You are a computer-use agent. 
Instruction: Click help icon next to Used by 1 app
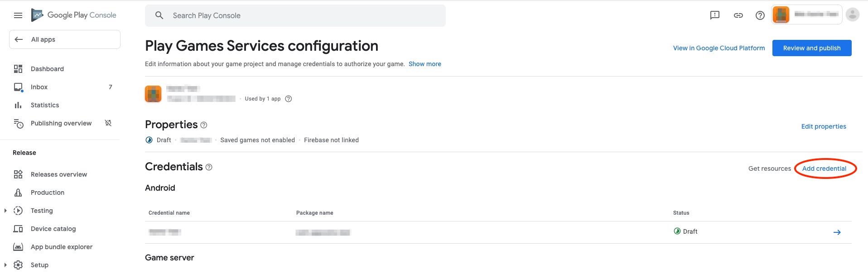point(289,99)
